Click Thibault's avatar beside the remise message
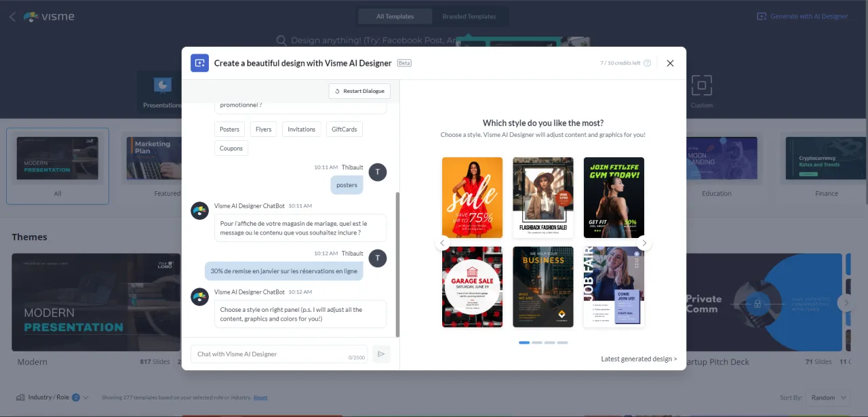Screen dimensions: 868x417 coord(378,258)
